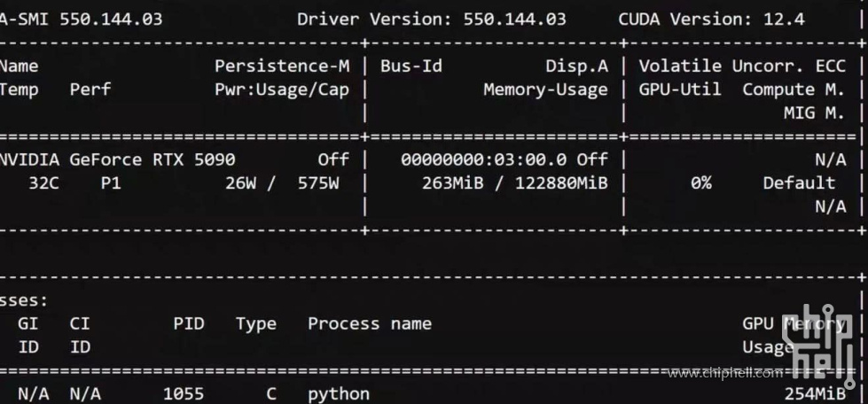Click the Bus-Id column header
Viewport: 868px width, 404px height.
click(411, 66)
